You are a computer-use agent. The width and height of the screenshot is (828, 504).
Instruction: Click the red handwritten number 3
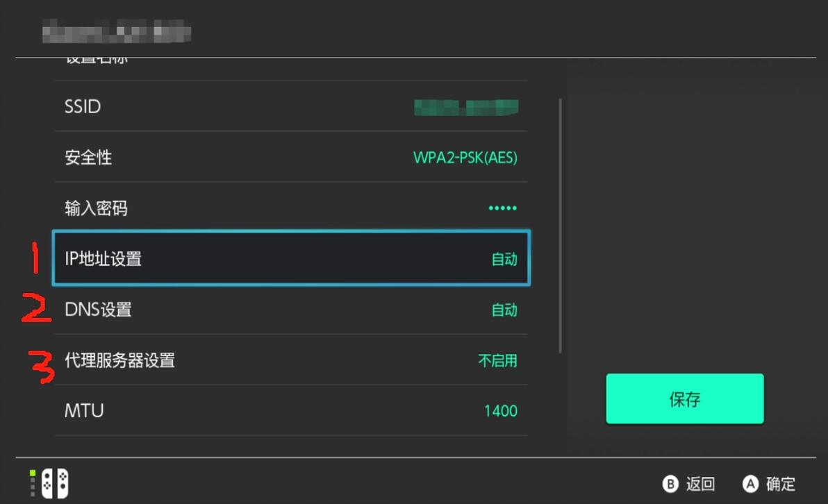[42, 367]
